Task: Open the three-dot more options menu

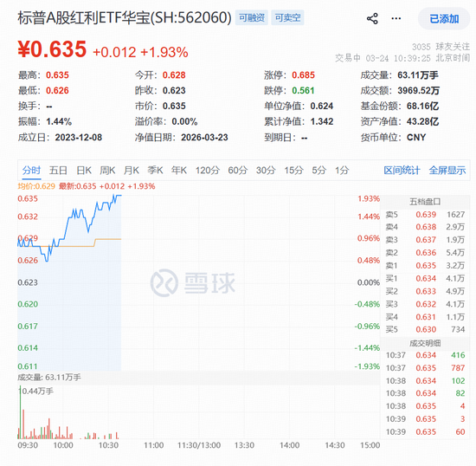Action: pos(396,18)
